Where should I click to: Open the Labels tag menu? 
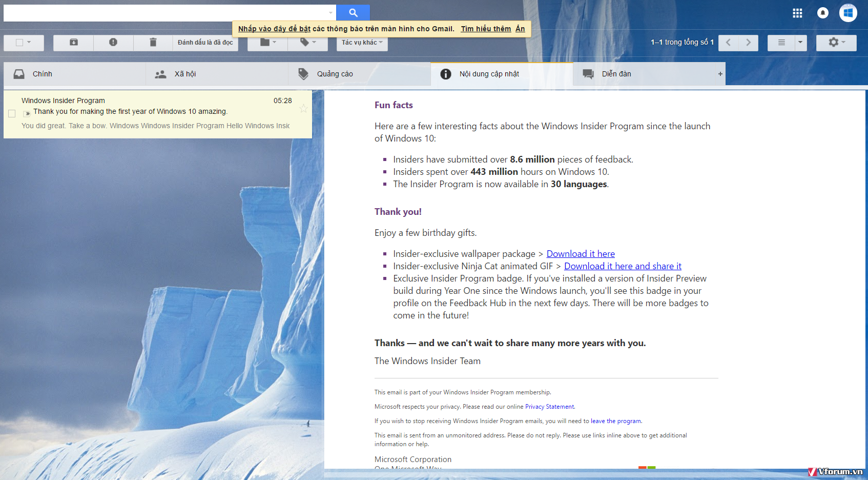click(307, 43)
